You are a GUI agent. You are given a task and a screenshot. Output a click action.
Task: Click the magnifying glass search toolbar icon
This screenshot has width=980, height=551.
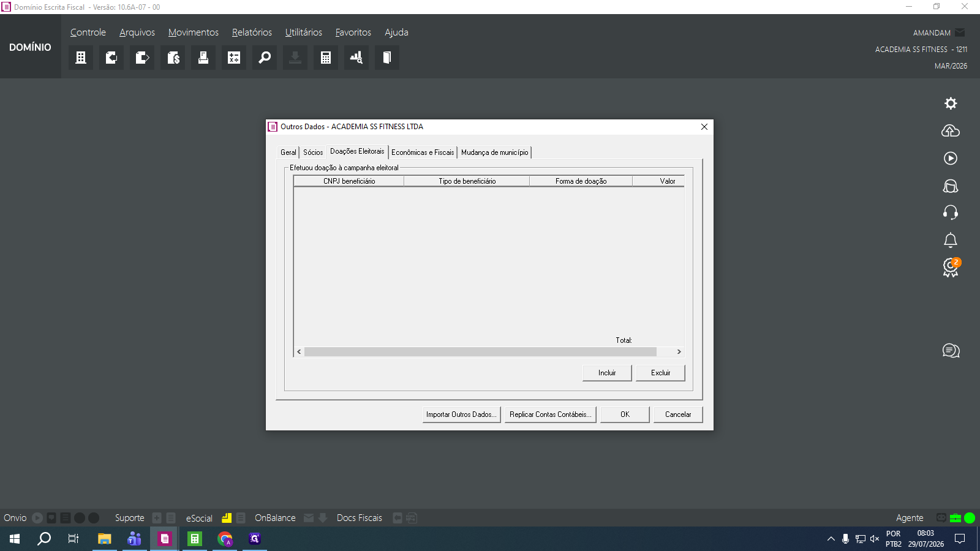coord(265,58)
